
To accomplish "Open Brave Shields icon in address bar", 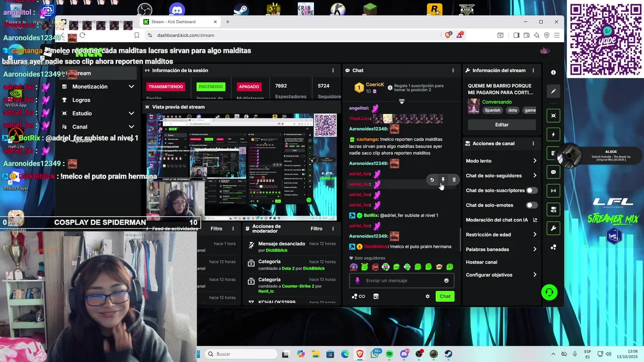I will pos(448,35).
